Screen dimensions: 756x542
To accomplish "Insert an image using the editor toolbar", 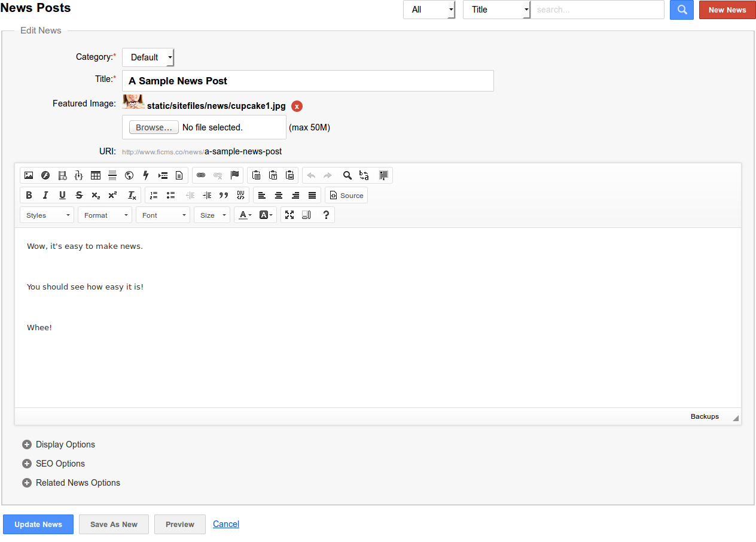I will point(29,175).
